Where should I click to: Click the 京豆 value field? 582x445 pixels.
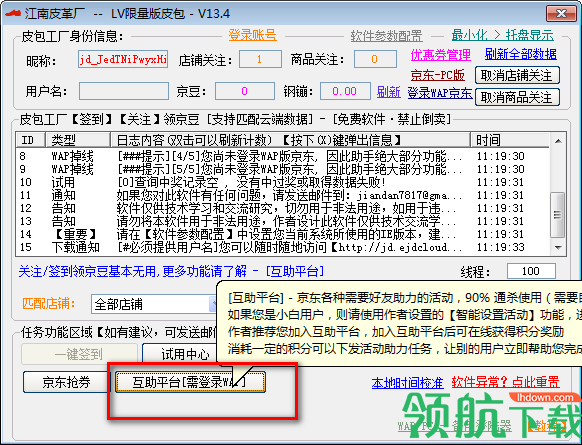click(245, 91)
